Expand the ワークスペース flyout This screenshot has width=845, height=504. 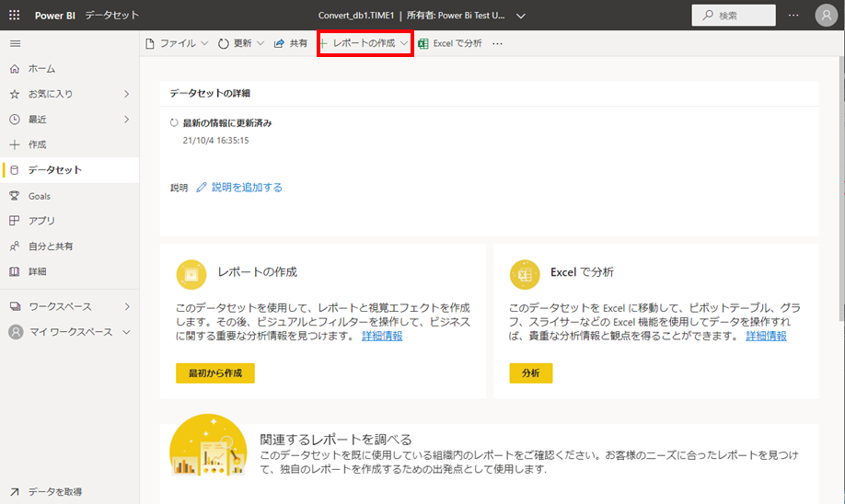[x=127, y=306]
